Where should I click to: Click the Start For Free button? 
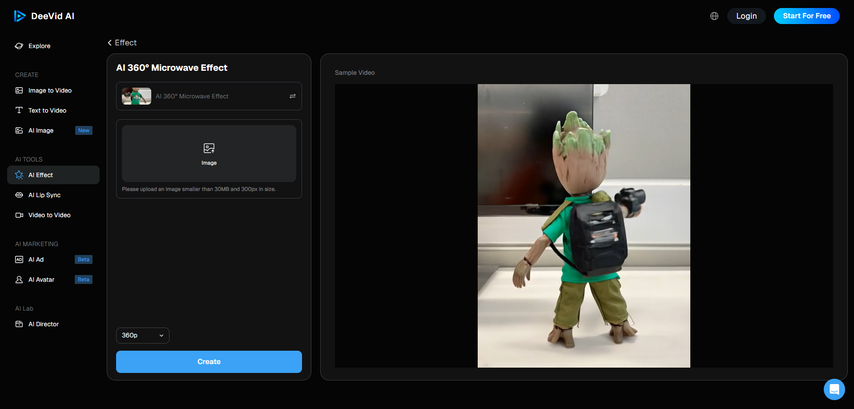806,16
